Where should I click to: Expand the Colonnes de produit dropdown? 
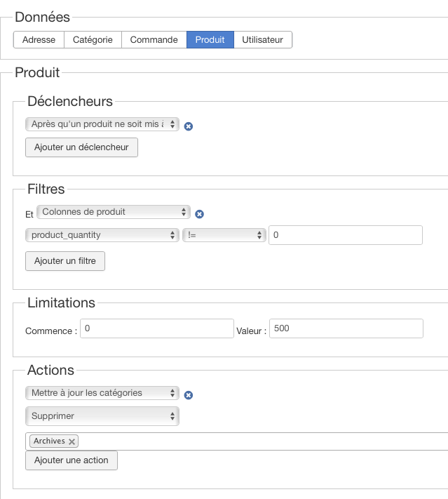pyautogui.click(x=113, y=211)
